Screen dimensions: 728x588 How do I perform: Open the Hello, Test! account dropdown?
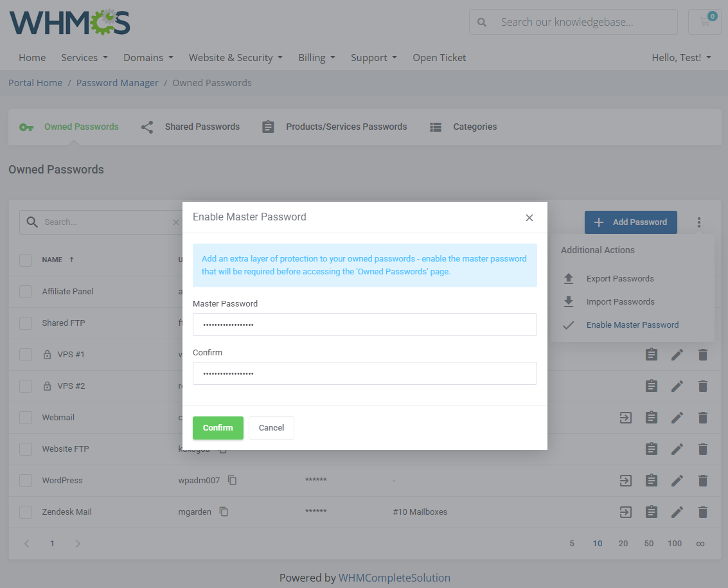click(x=681, y=58)
